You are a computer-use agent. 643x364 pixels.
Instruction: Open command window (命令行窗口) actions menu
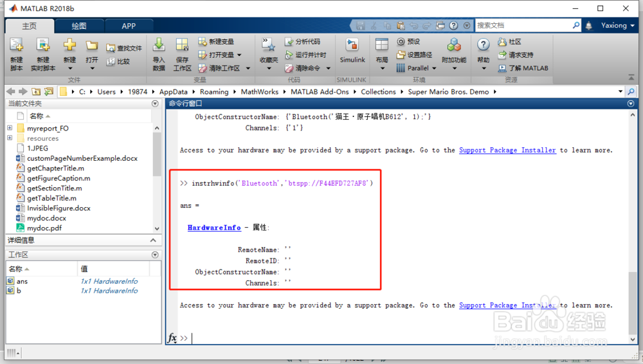(x=631, y=104)
